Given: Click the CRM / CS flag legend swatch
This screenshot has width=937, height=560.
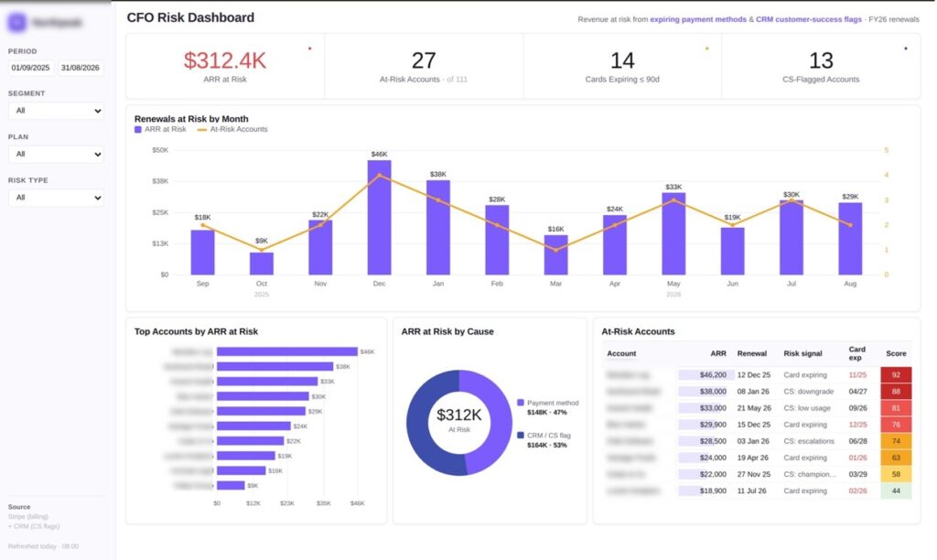Looking at the screenshot, I should (x=521, y=435).
